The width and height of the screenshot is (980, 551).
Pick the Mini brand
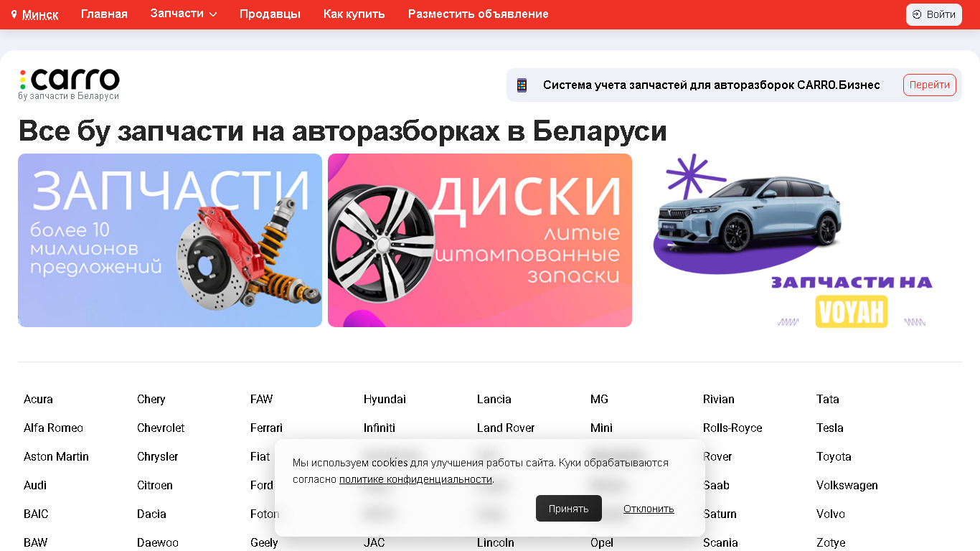pos(601,428)
